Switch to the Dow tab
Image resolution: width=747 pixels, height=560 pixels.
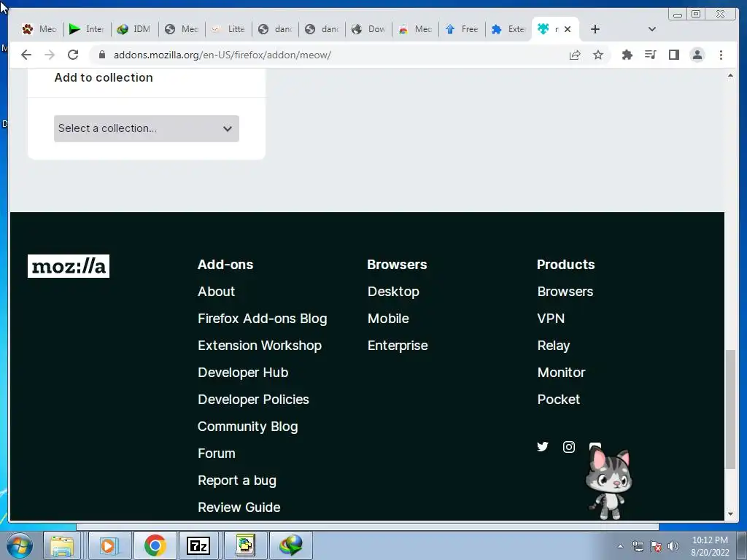pos(368,29)
